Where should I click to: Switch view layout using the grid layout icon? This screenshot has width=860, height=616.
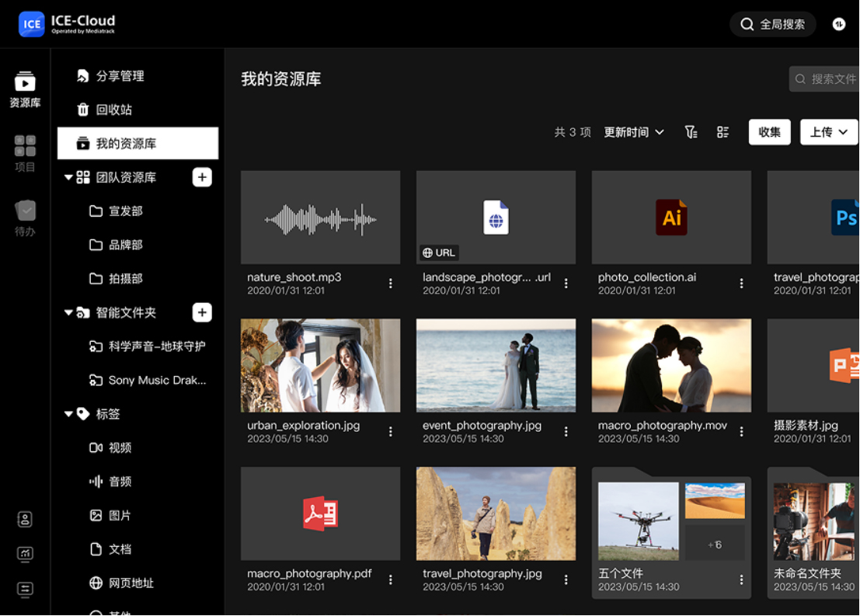coord(723,132)
